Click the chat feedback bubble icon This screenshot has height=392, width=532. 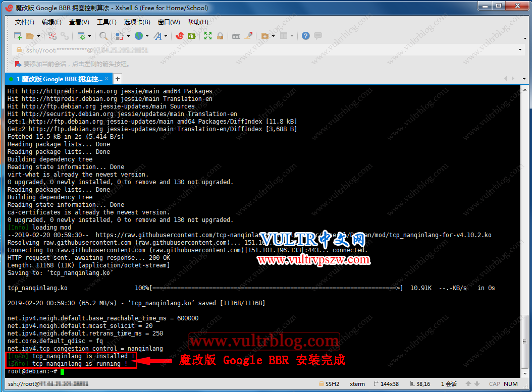[318, 36]
